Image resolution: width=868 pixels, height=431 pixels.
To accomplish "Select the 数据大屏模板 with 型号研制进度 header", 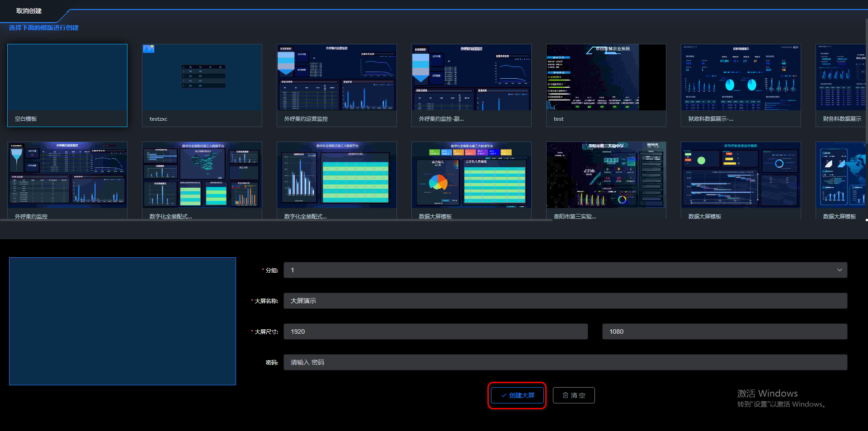I will click(x=741, y=181).
